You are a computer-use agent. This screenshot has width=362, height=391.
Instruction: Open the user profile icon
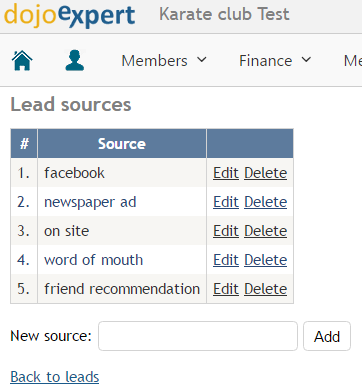click(x=75, y=61)
